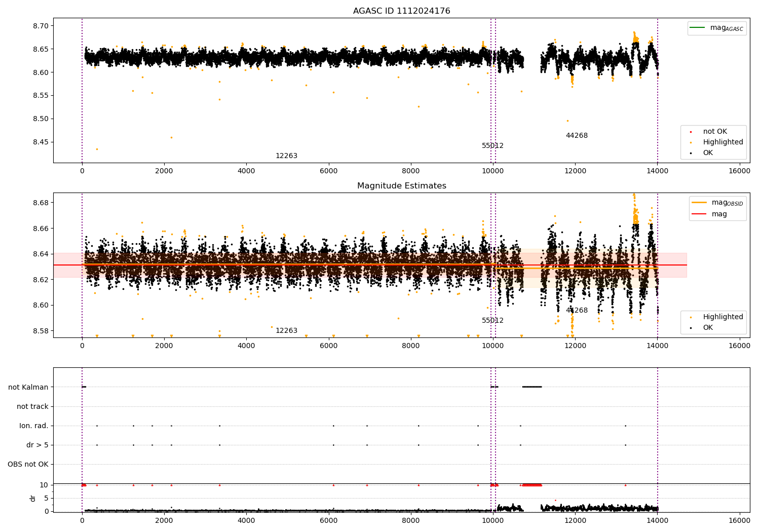Click the 16000 x-axis tick of AGASC ID plot
Viewport: 760px width, 532px height.
tap(739, 171)
